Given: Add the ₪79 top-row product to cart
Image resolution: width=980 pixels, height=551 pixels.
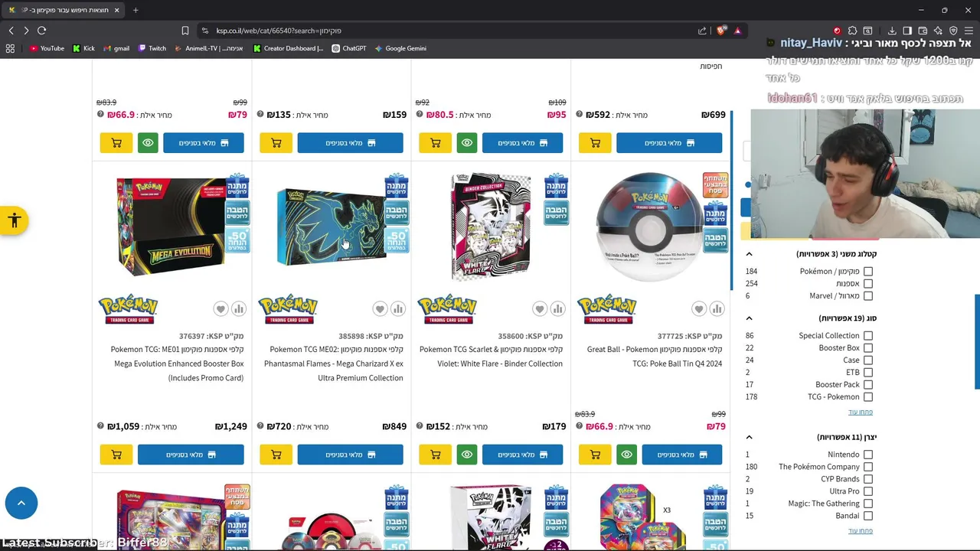Looking at the screenshot, I should (116, 143).
